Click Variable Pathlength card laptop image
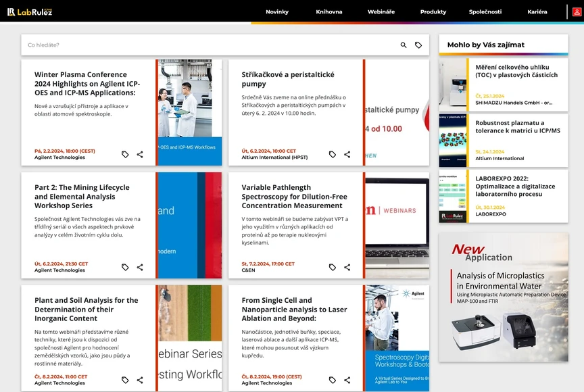This screenshot has width=584, height=392. (397, 225)
